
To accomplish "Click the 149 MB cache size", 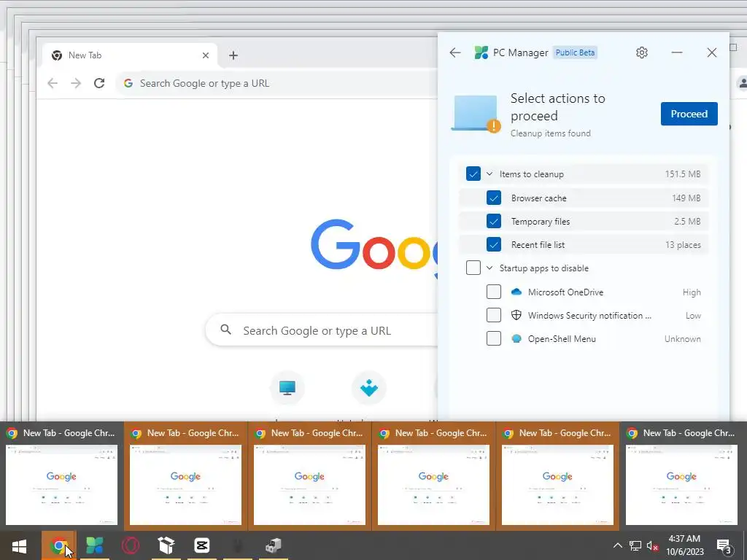I will pos(686,198).
